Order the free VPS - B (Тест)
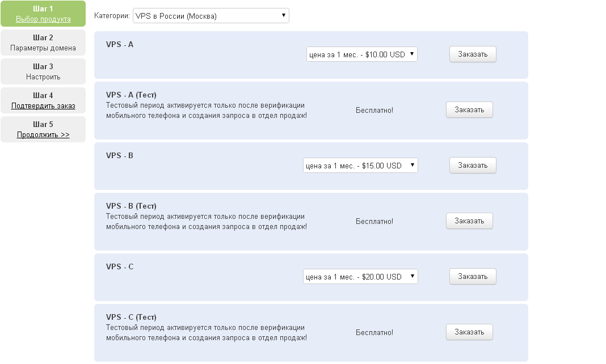 469,221
